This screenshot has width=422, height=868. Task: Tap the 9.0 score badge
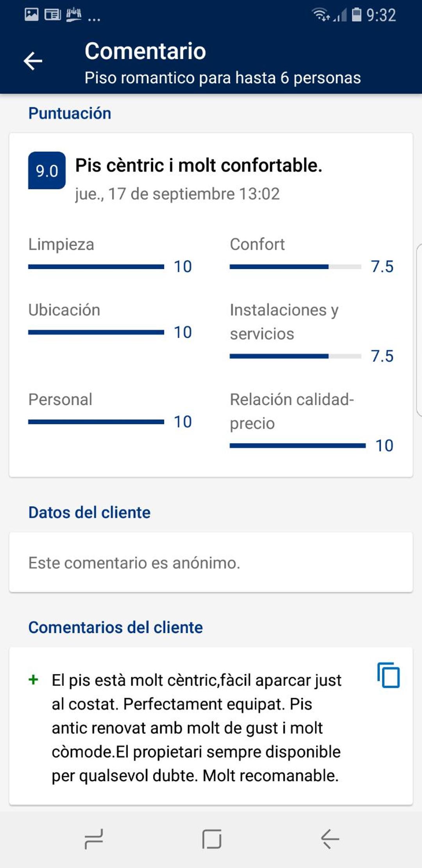(47, 171)
